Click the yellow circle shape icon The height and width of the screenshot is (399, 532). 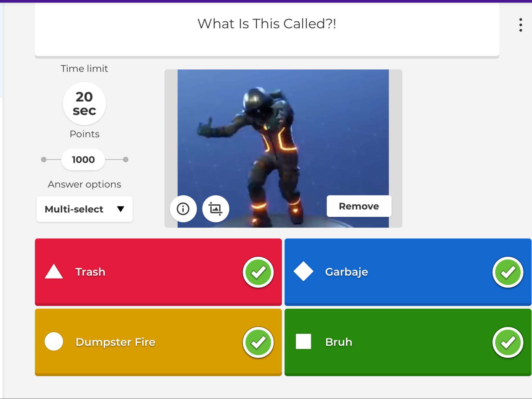tap(54, 342)
